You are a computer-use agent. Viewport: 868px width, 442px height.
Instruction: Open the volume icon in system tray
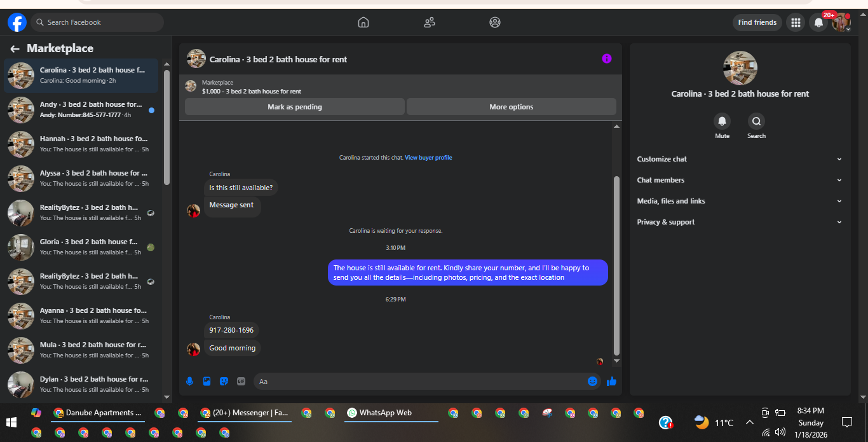780,432
